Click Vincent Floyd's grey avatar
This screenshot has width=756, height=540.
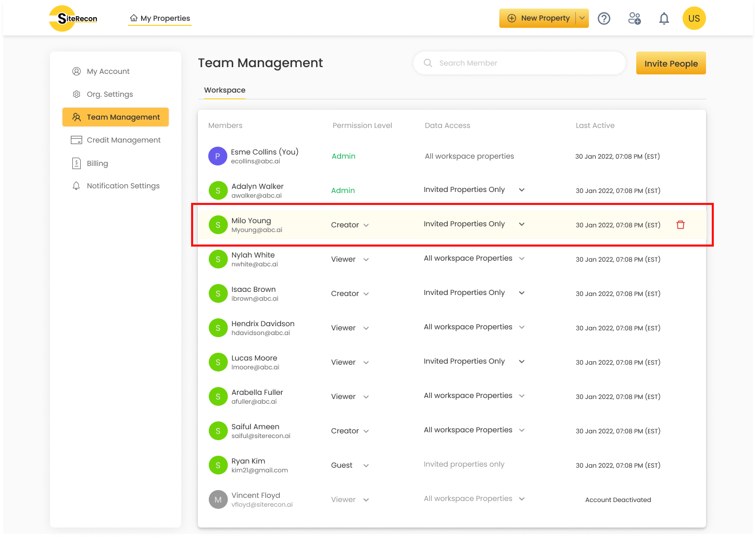[218, 499]
